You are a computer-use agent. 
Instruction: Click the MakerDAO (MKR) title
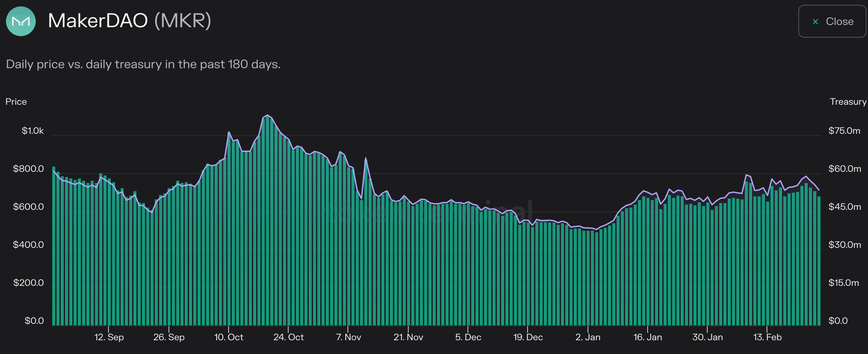130,20
